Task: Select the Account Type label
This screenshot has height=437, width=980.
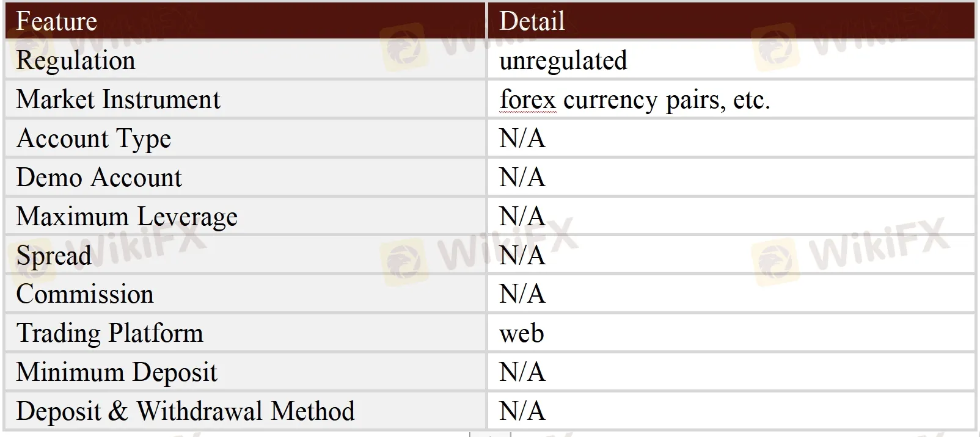Action: coord(93,139)
